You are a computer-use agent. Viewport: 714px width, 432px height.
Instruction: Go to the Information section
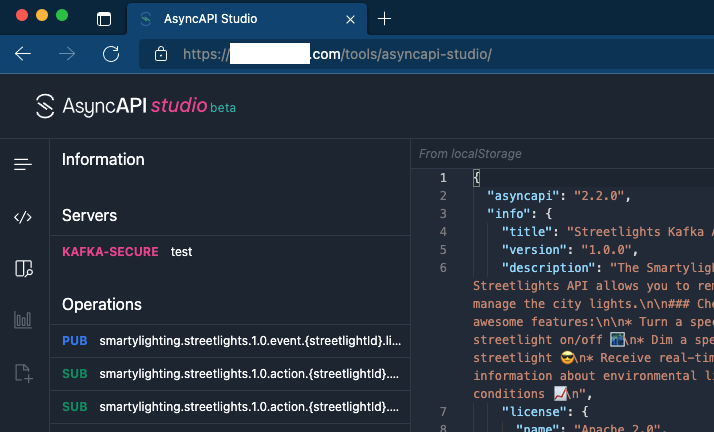coord(103,160)
